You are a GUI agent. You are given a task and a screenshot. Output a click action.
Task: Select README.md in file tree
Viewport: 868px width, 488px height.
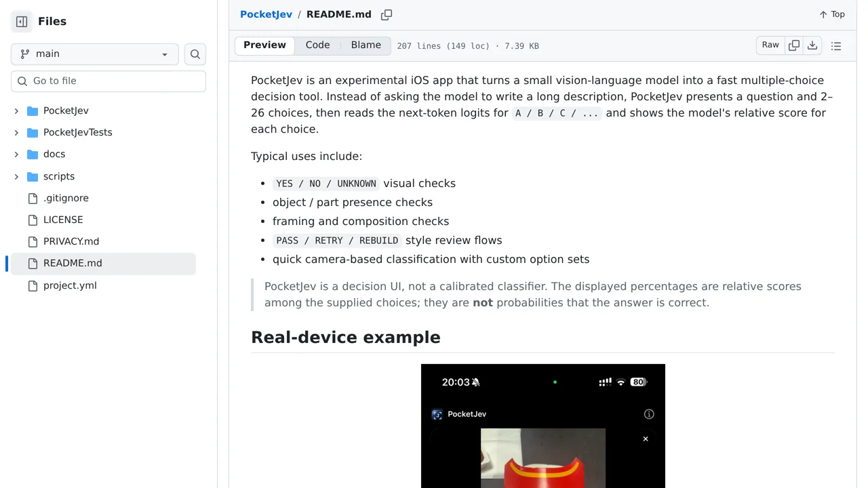point(103,263)
